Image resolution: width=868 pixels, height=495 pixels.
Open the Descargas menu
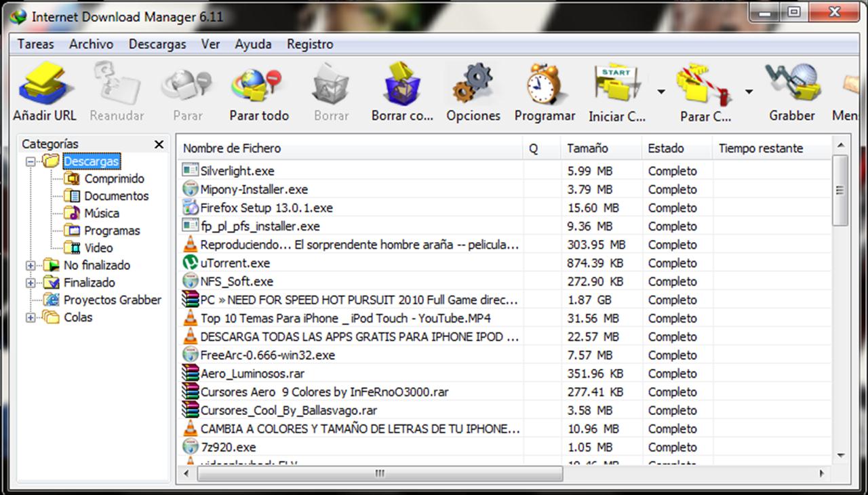[157, 44]
